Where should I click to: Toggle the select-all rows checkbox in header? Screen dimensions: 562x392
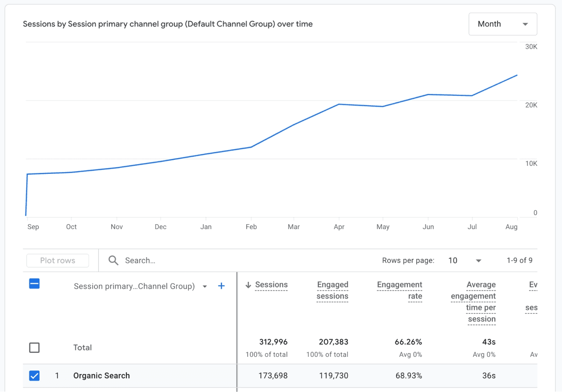[34, 284]
